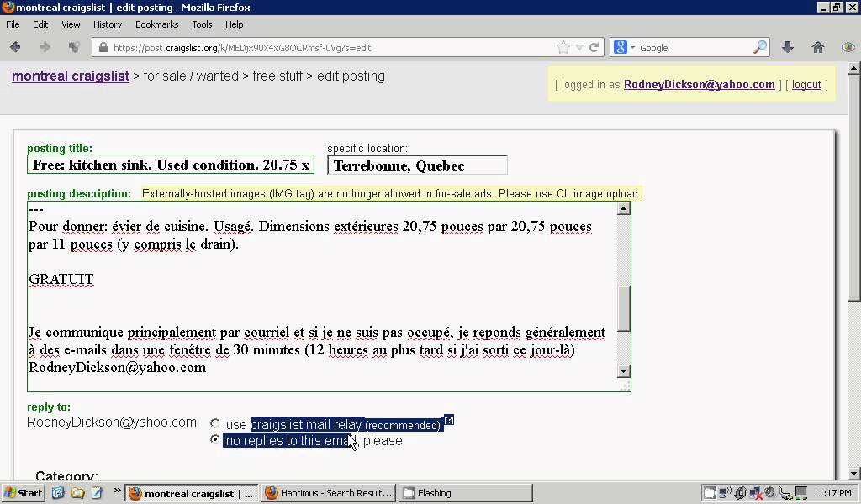
Task: Click into the posting description text area
Action: (322, 297)
